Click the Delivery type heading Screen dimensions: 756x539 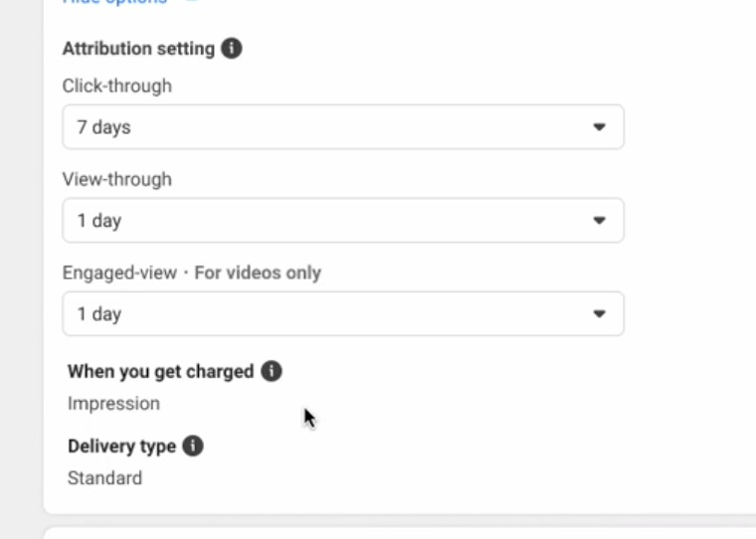point(121,447)
